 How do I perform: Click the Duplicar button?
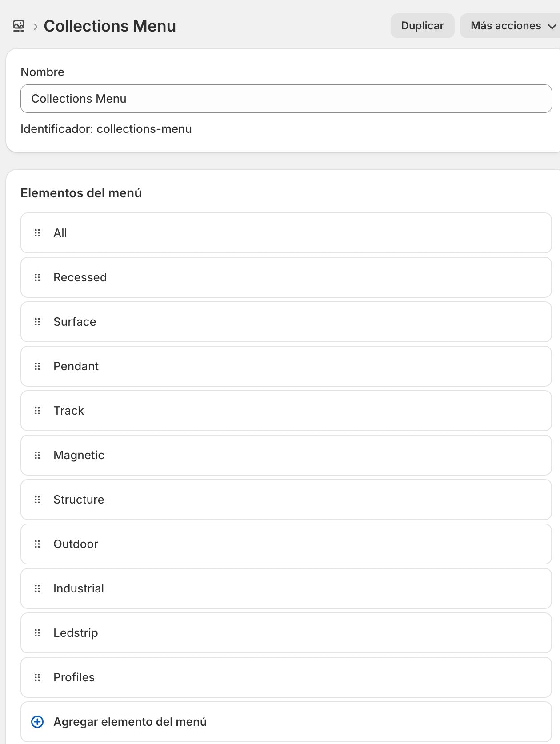tap(422, 26)
